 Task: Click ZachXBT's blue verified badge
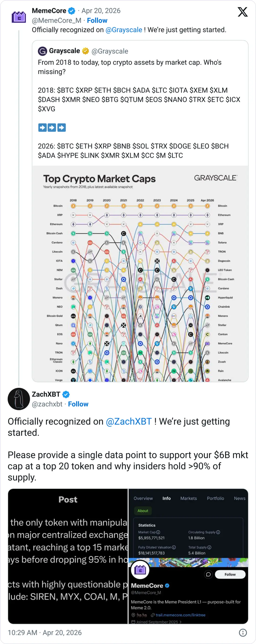(66, 394)
